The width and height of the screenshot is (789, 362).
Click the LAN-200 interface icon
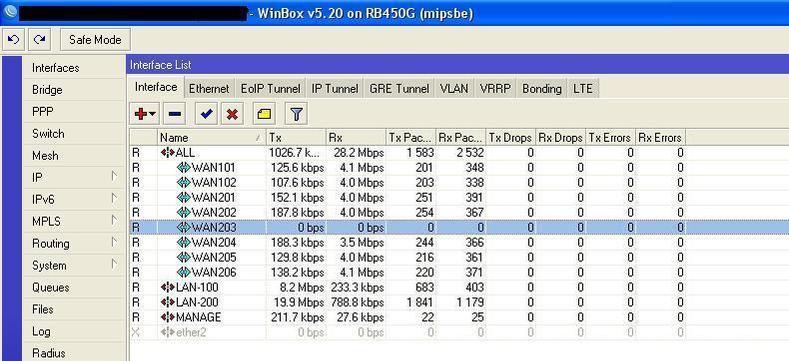pos(168,303)
